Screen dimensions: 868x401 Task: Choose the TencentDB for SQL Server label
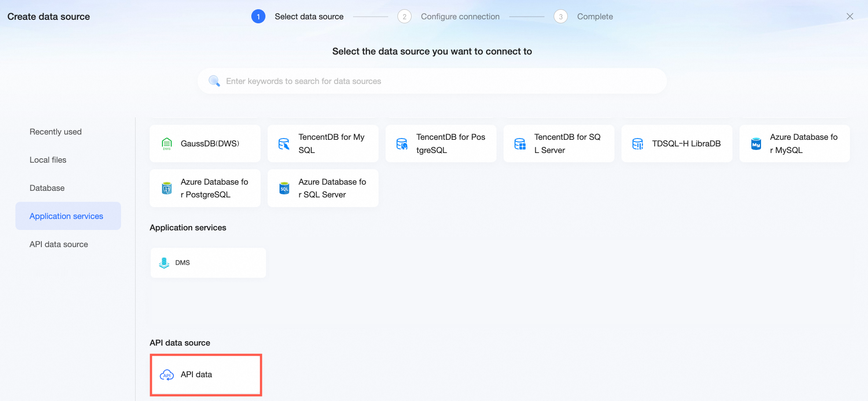point(567,144)
